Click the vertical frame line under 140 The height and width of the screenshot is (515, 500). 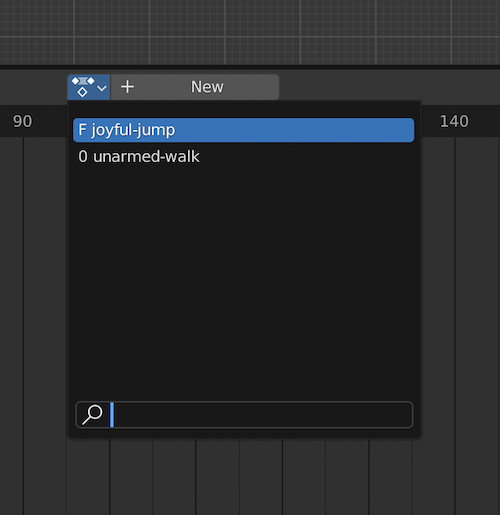coord(455,325)
